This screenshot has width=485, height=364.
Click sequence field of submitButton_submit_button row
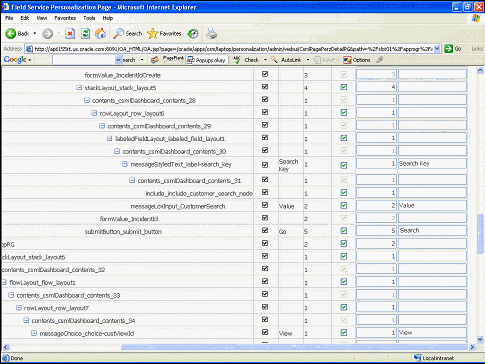pyautogui.click(x=376, y=231)
